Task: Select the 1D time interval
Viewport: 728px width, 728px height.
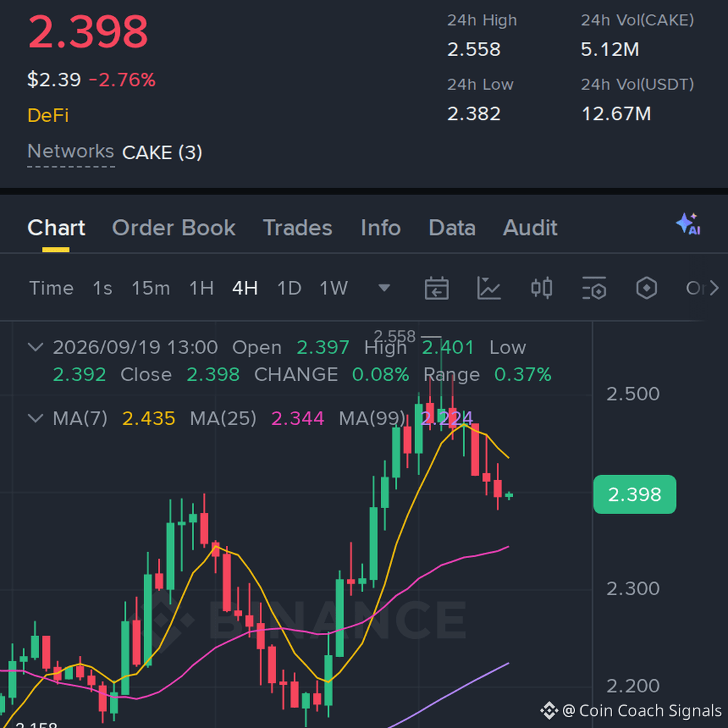Action: (289, 289)
